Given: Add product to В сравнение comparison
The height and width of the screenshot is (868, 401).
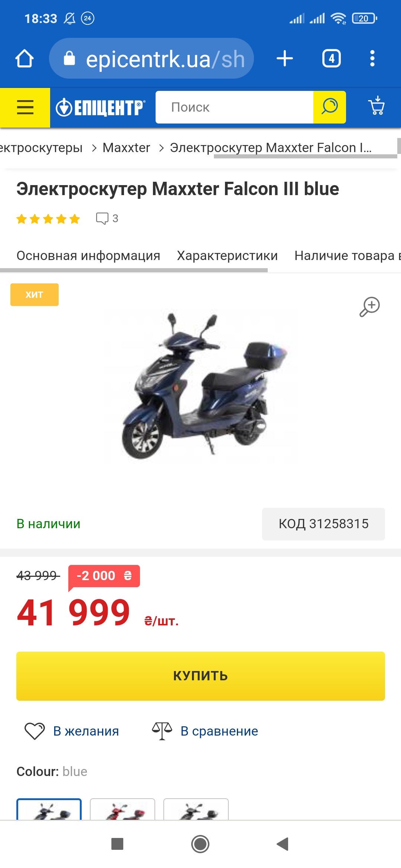Looking at the screenshot, I should click(x=205, y=731).
